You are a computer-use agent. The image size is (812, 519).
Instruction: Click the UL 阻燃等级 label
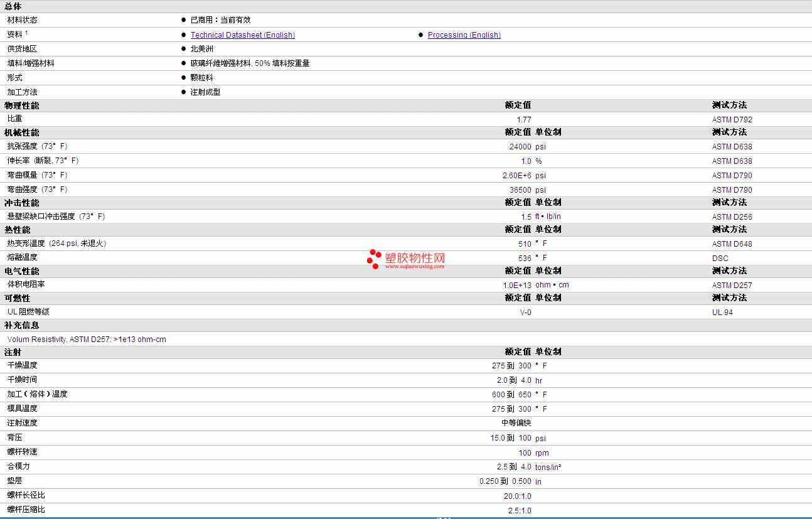pyautogui.click(x=28, y=312)
